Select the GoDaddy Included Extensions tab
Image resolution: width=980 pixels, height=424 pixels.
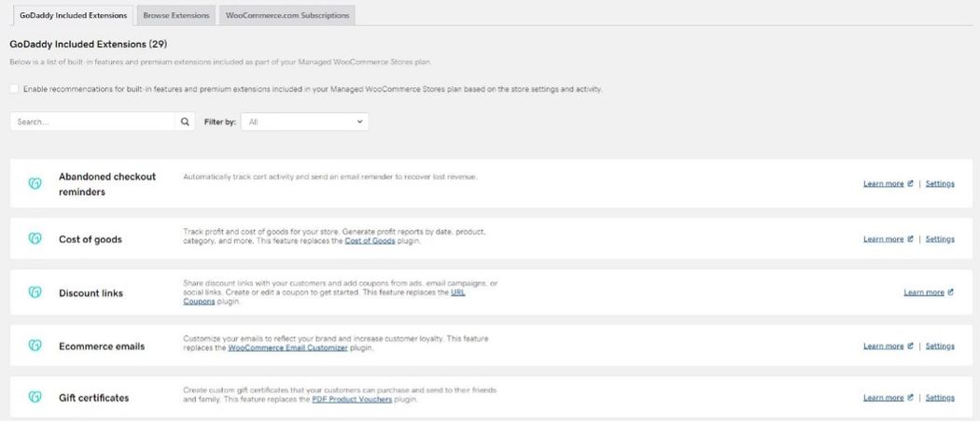coord(74,15)
